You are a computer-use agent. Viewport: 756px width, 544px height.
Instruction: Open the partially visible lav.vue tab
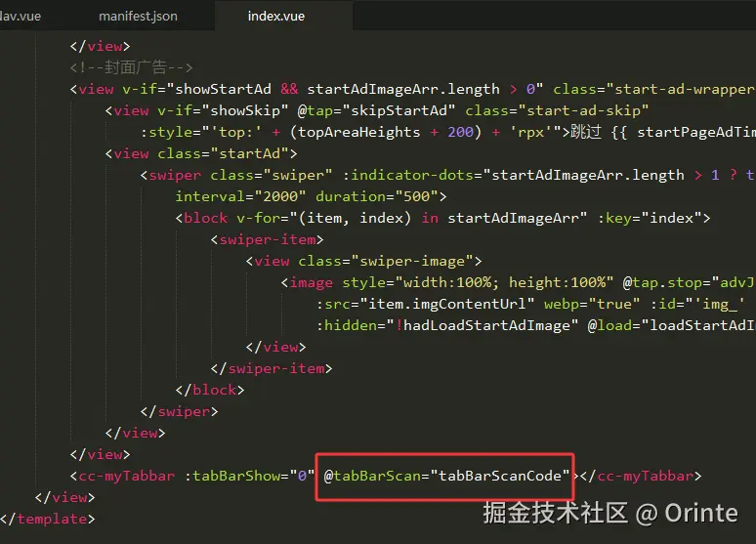click(21, 16)
